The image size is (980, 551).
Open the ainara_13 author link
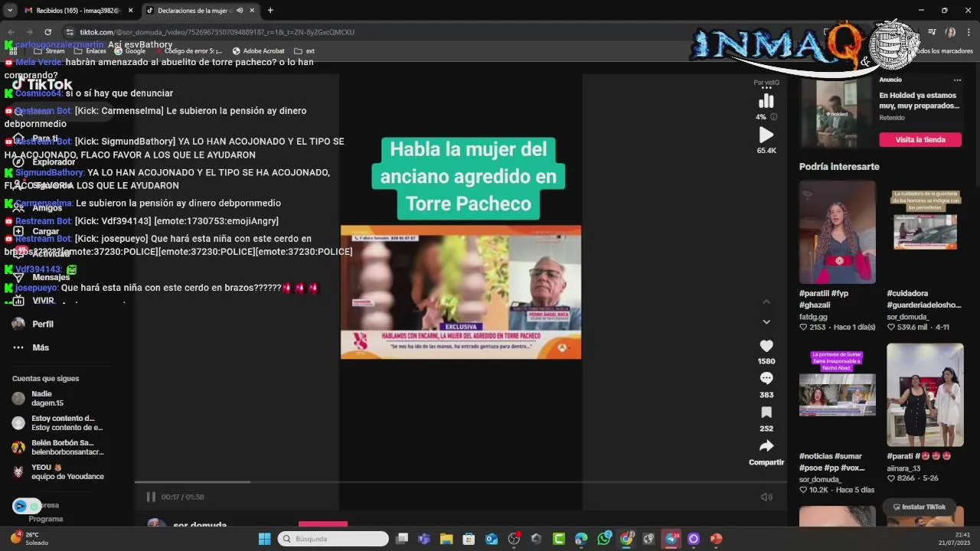903,468
